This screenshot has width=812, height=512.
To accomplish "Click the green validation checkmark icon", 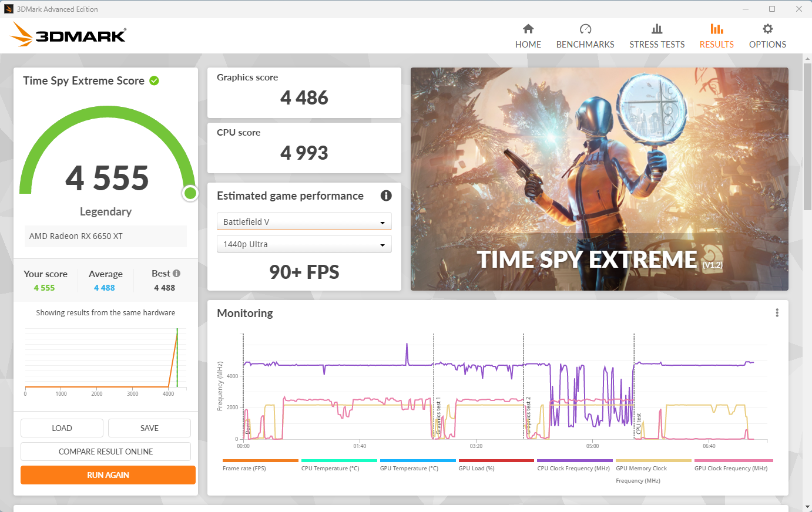I will (x=155, y=81).
